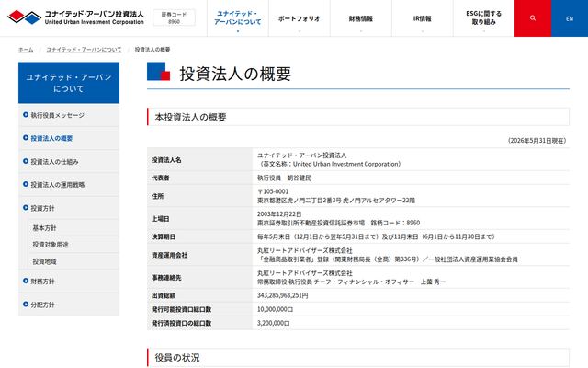Image resolution: width=588 pixels, height=368 pixels.
Task: Open ユナイテッド・アーバンについて breadcrumb link
Action: tap(84, 50)
